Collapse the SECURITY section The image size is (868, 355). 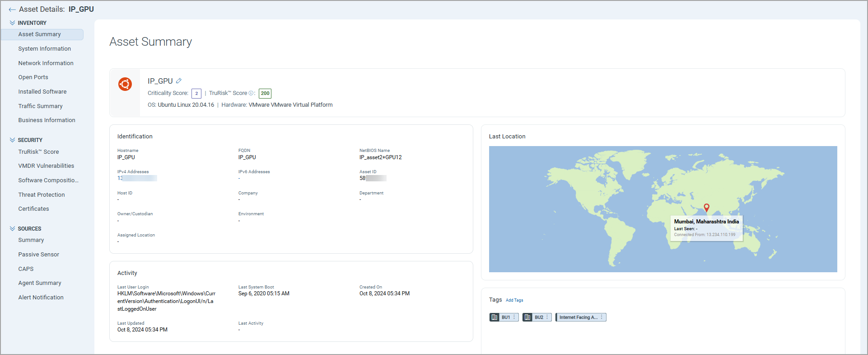pyautogui.click(x=12, y=140)
